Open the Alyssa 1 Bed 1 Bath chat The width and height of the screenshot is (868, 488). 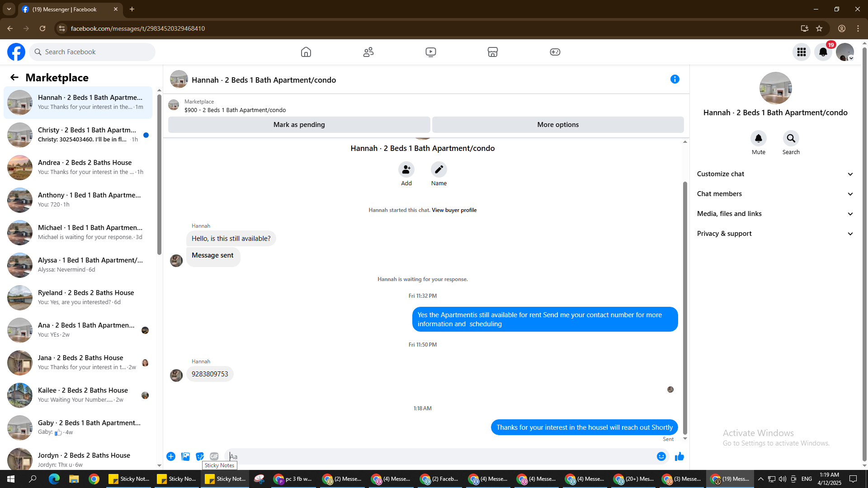(x=78, y=265)
